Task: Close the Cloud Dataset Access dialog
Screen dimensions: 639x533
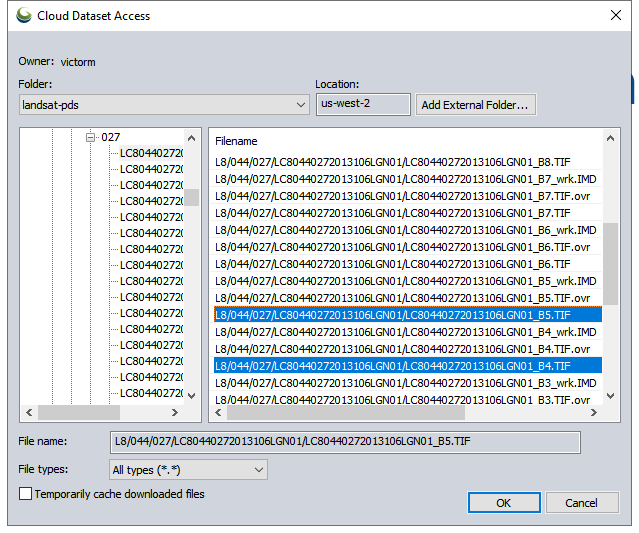Action: [x=613, y=15]
